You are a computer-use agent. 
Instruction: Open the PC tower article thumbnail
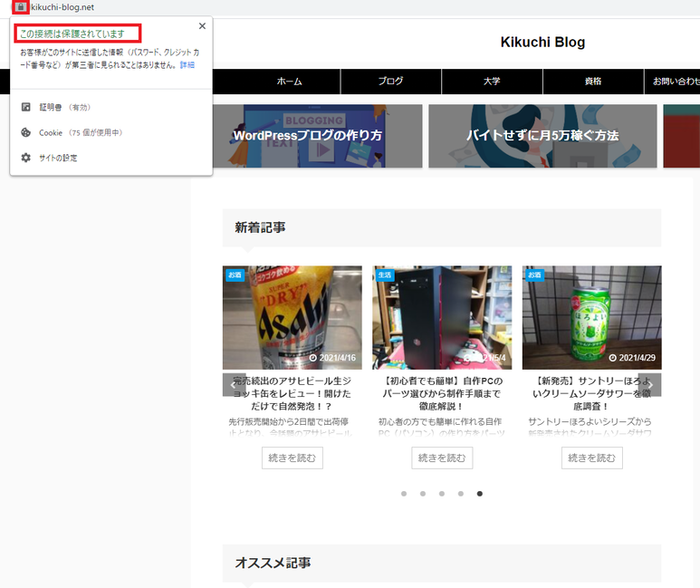pyautogui.click(x=442, y=318)
